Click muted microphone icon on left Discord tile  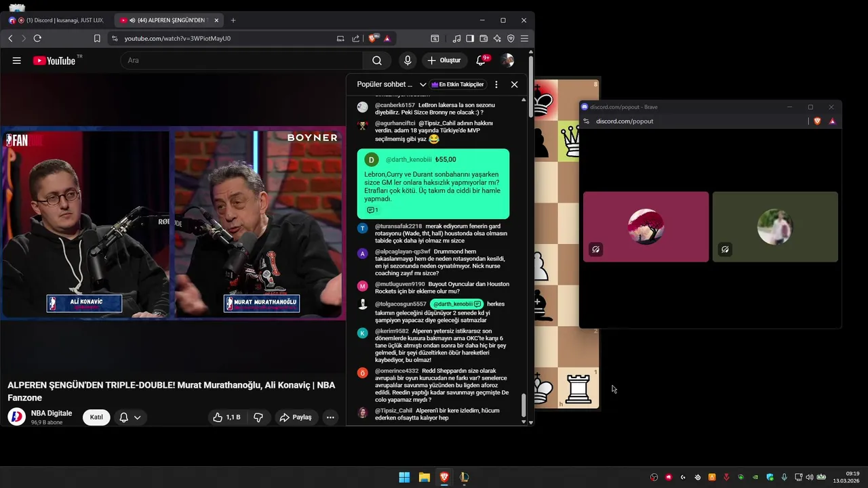(595, 249)
